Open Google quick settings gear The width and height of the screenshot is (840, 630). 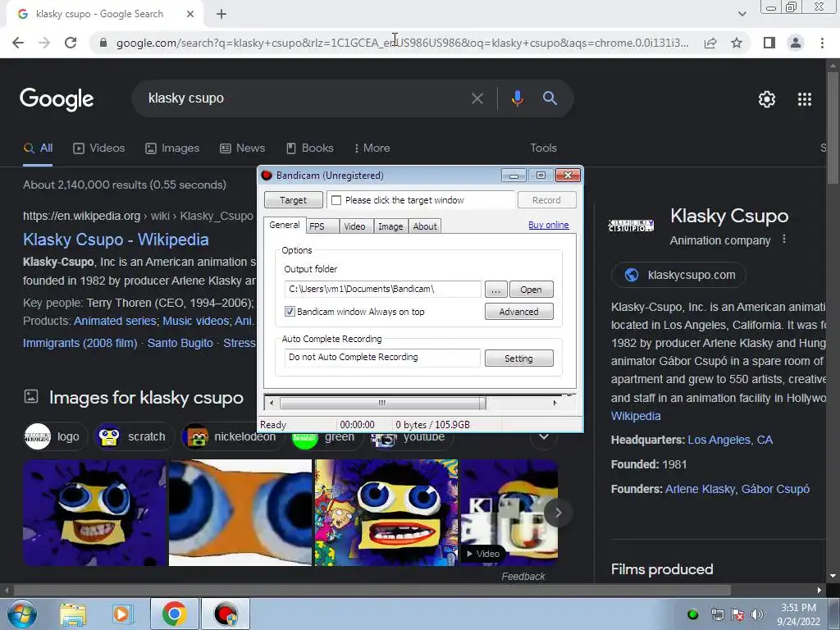[767, 99]
